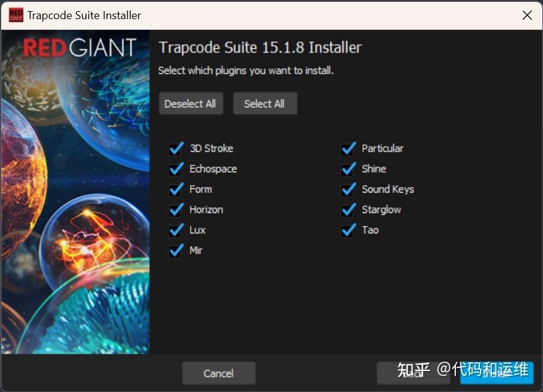Uncheck the Starglow plugin
The width and height of the screenshot is (543, 392).
tap(348, 209)
